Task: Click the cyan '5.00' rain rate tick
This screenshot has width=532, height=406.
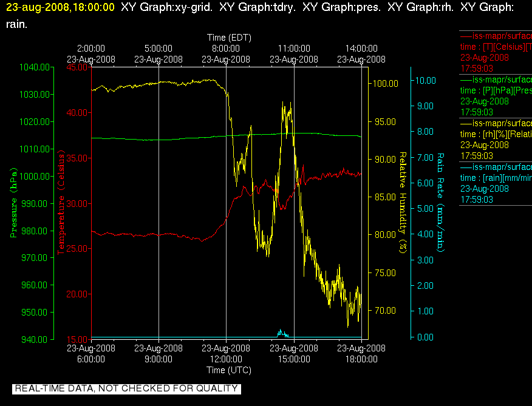Action: [426, 209]
